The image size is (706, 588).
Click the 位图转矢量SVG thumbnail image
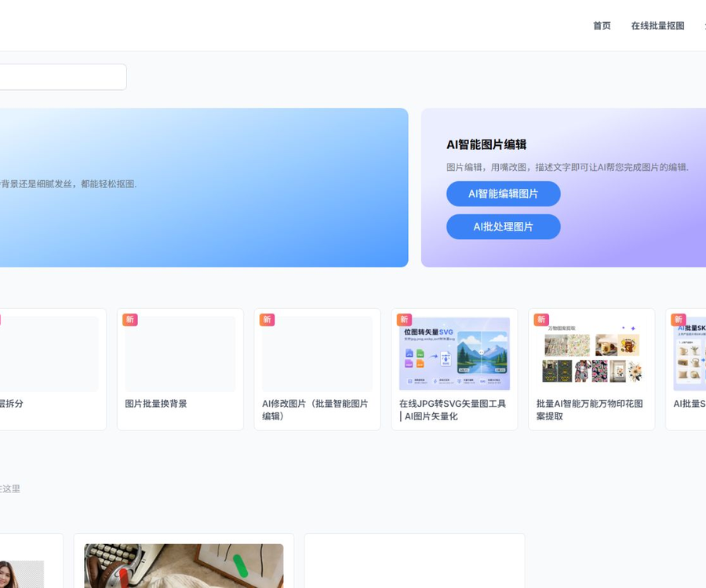click(x=454, y=354)
